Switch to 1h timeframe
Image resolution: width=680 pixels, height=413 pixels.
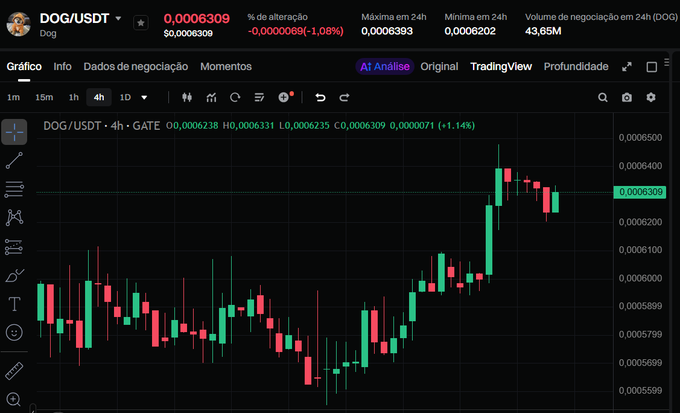click(x=74, y=97)
